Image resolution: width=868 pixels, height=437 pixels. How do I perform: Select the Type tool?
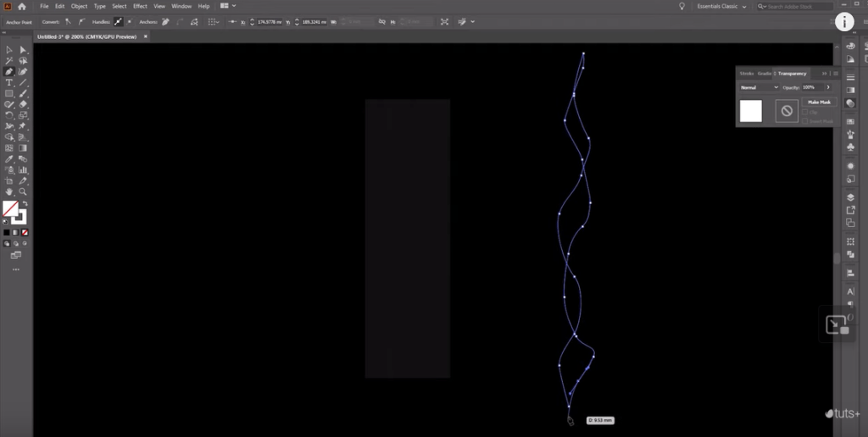coord(8,83)
